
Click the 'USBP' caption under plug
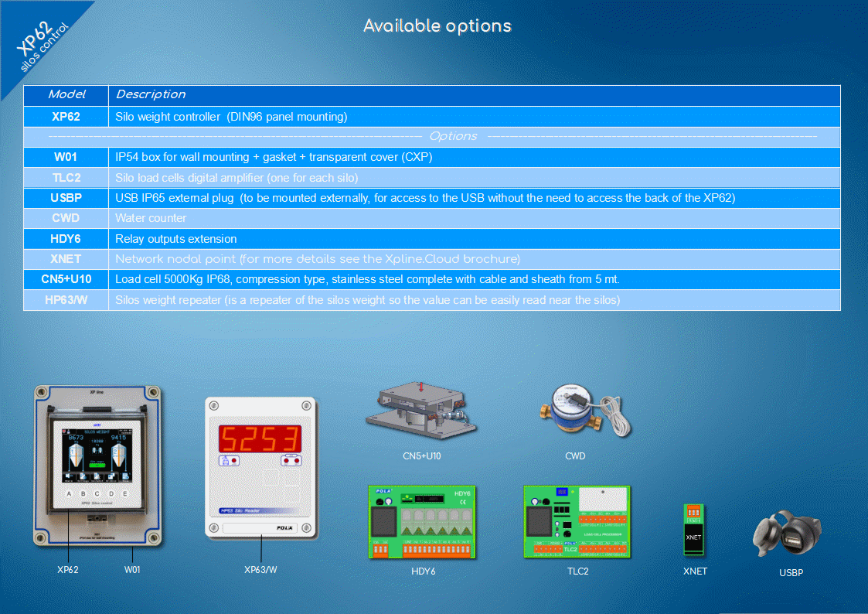791,573
